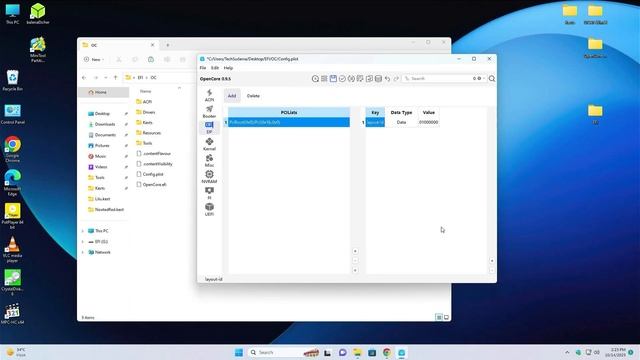Click the circular clock-like first toolbar icon
The height and width of the screenshot is (360, 640).
tap(315, 78)
